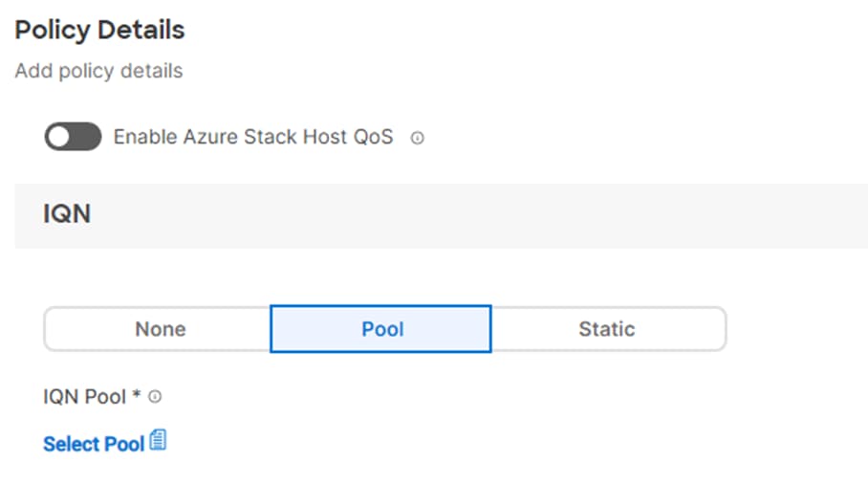
Task: Open the Select Pool link
Action: tap(94, 444)
